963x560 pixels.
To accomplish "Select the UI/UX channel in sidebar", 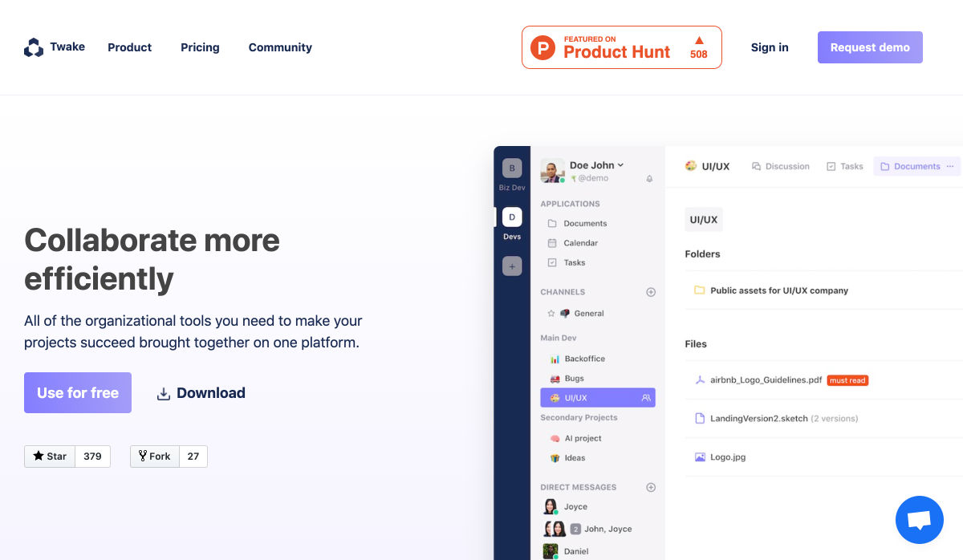I will click(x=597, y=398).
